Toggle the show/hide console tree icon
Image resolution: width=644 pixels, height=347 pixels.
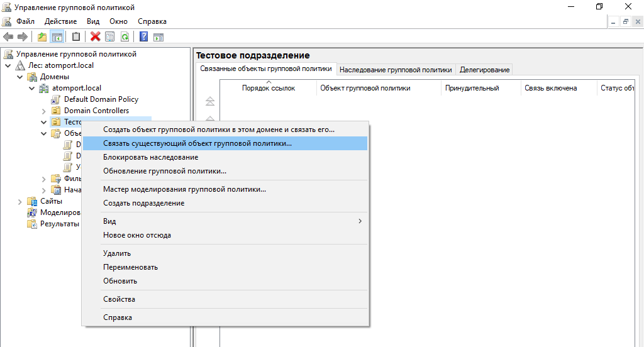[57, 36]
